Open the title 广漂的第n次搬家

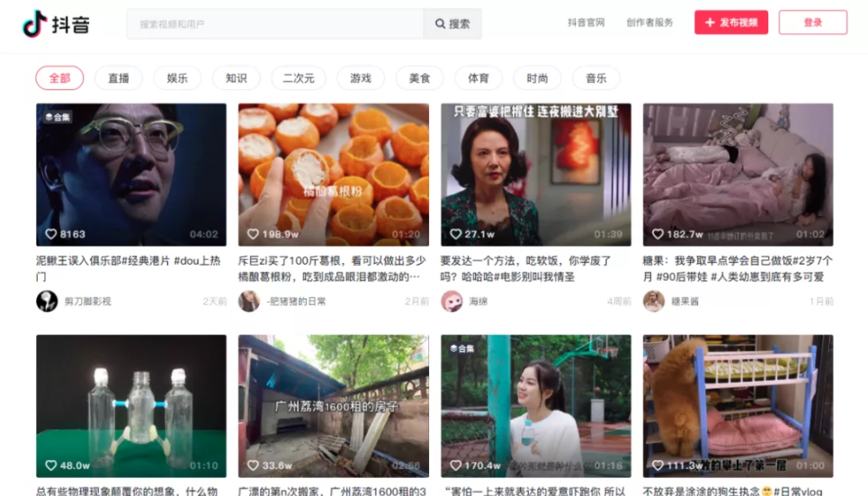(332, 491)
